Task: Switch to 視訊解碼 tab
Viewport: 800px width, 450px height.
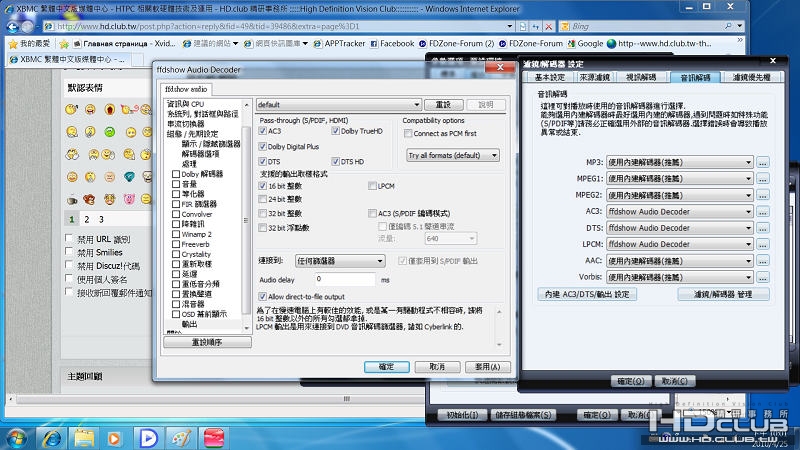Action: [641, 78]
